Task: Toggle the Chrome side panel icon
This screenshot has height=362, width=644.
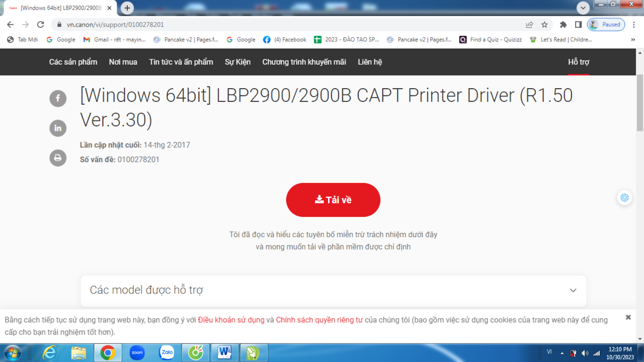Action: point(578,25)
